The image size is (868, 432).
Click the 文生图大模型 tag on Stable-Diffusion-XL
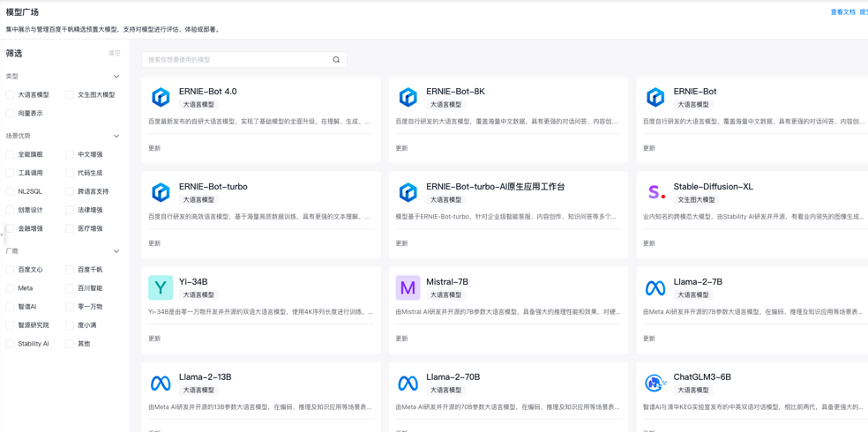tap(696, 199)
